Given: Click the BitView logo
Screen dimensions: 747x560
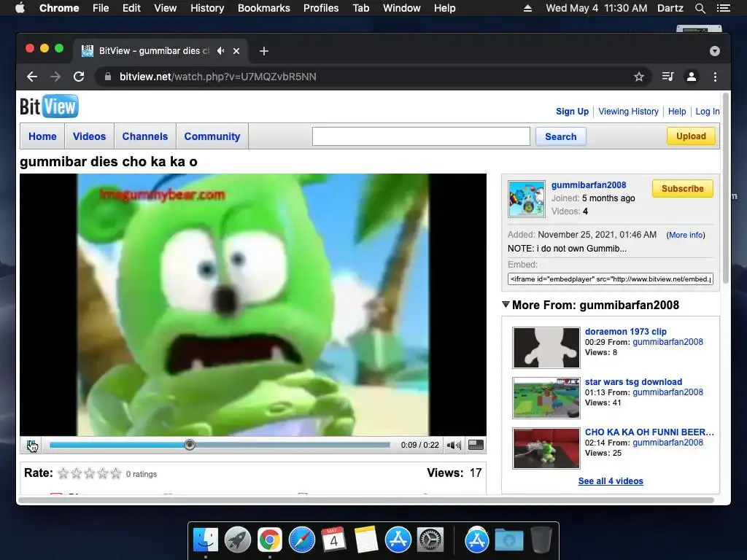Looking at the screenshot, I should (49, 106).
